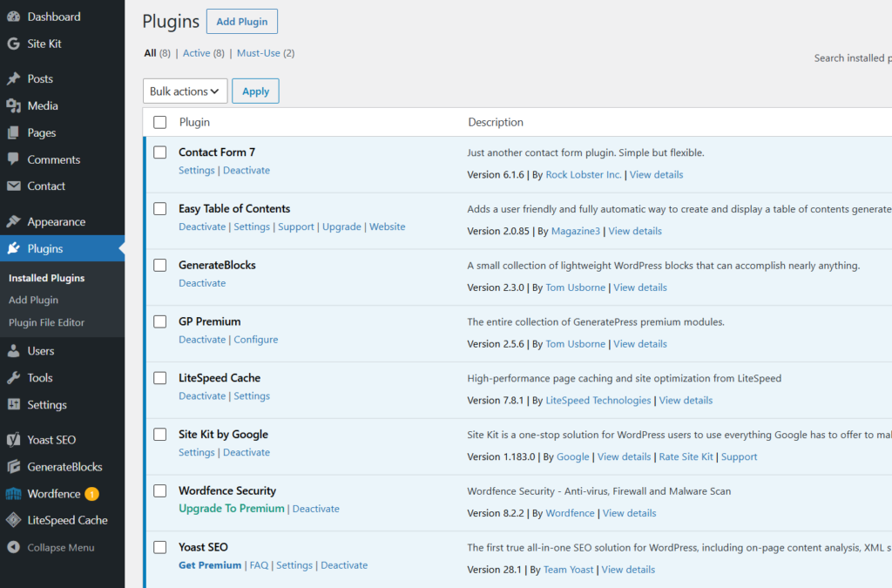Open Rock Lobster Inc. author link

(584, 174)
